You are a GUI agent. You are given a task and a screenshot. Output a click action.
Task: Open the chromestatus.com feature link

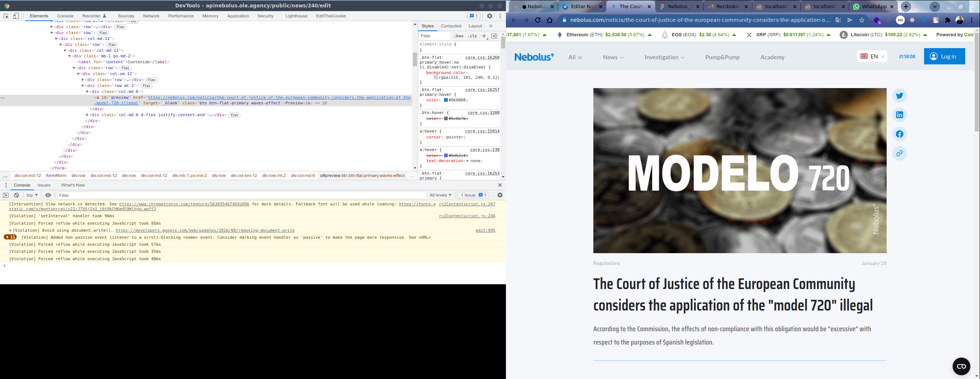184,204
